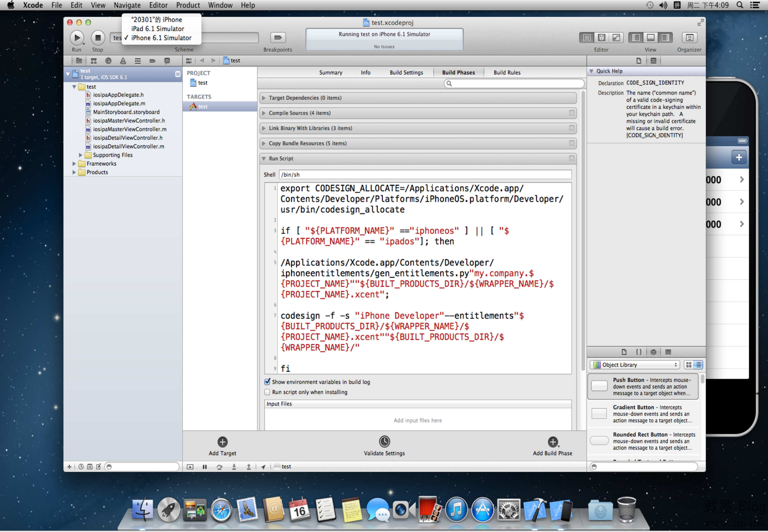Toggle the Breakpoints button
Screen dimensions: 768x532
pyautogui.click(x=278, y=38)
